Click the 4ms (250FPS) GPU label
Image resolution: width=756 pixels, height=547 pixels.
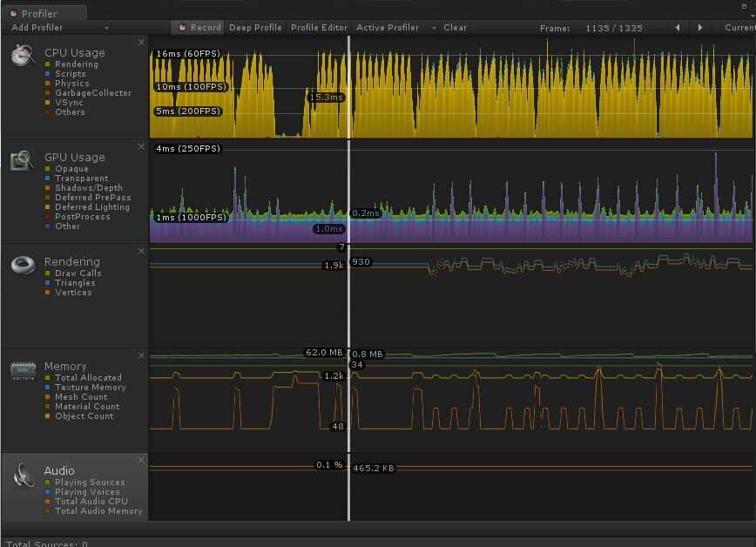point(188,149)
